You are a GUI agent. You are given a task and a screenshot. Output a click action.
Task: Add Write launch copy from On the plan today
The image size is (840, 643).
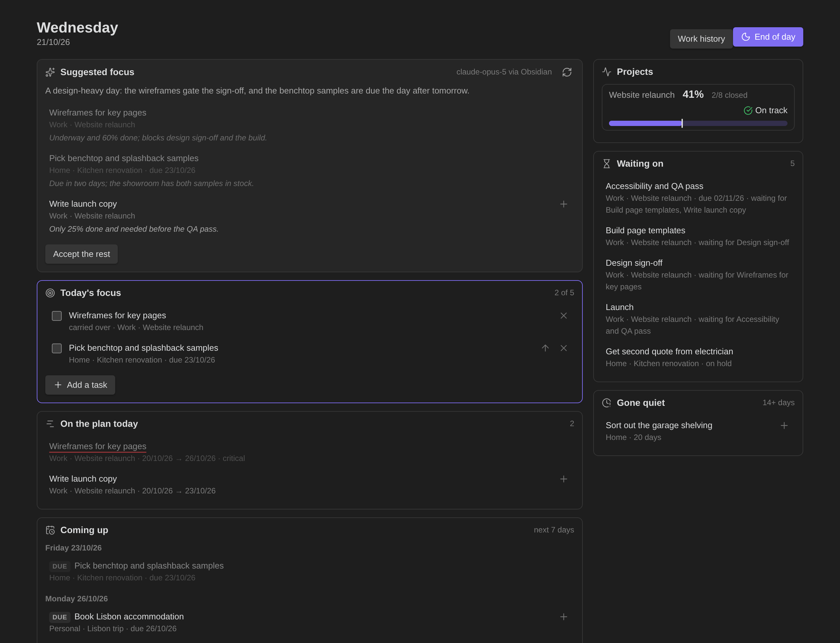pos(564,479)
